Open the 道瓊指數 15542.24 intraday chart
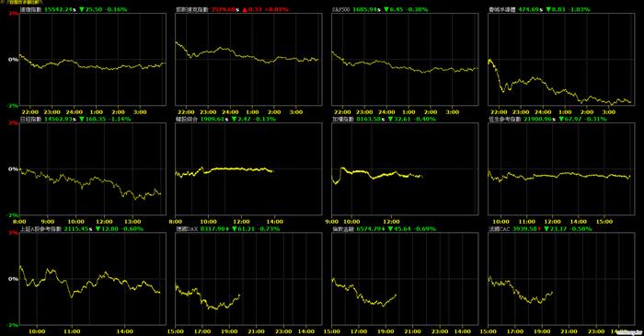The width and height of the screenshot is (644, 336). click(93, 60)
